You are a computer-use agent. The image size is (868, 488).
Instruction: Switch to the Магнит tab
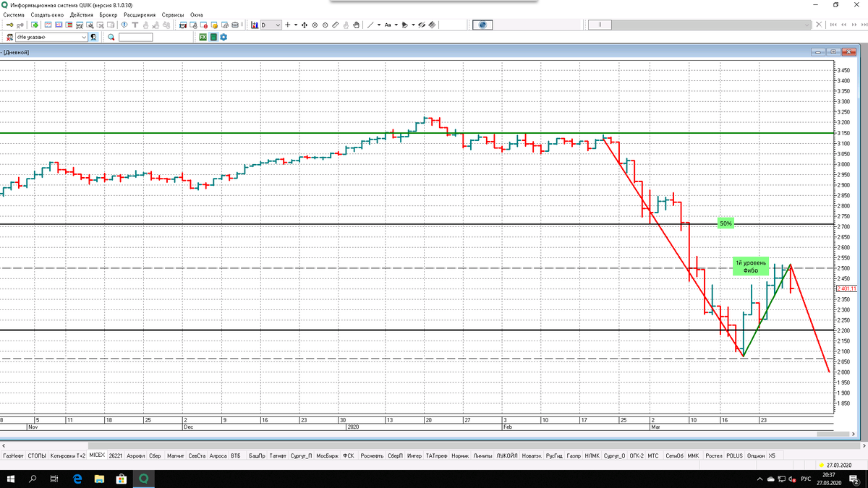coord(176,456)
